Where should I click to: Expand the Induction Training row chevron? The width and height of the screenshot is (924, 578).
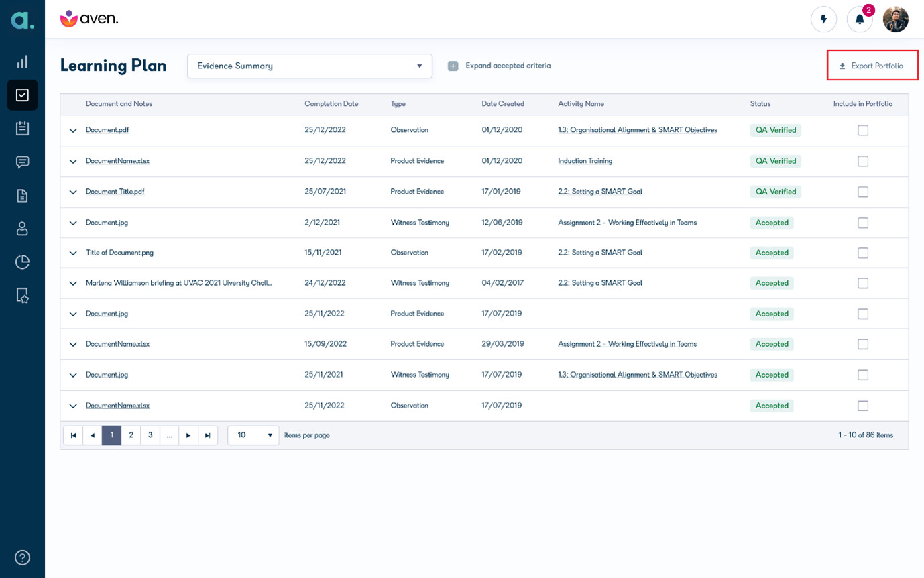(73, 161)
